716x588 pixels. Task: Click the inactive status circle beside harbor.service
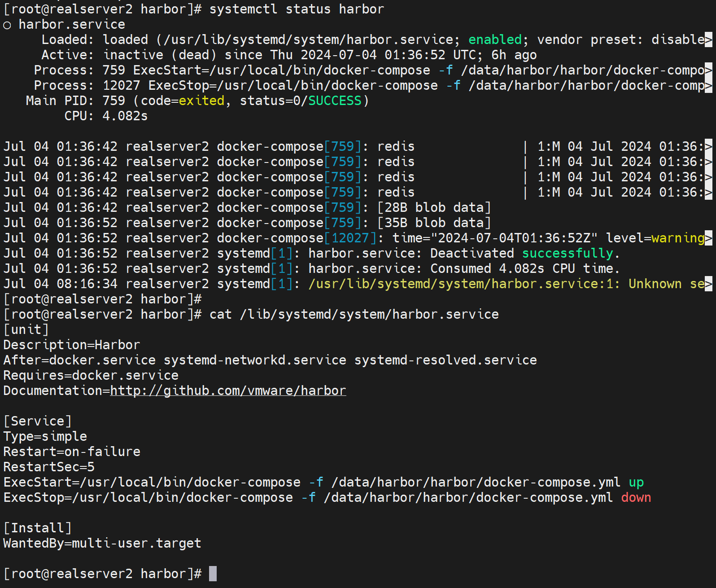click(x=7, y=25)
